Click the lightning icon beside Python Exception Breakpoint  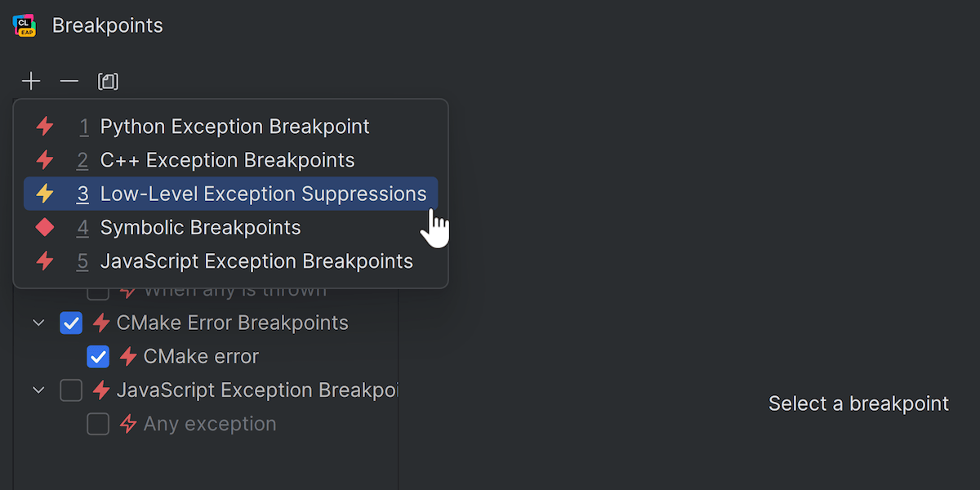pyautogui.click(x=45, y=127)
